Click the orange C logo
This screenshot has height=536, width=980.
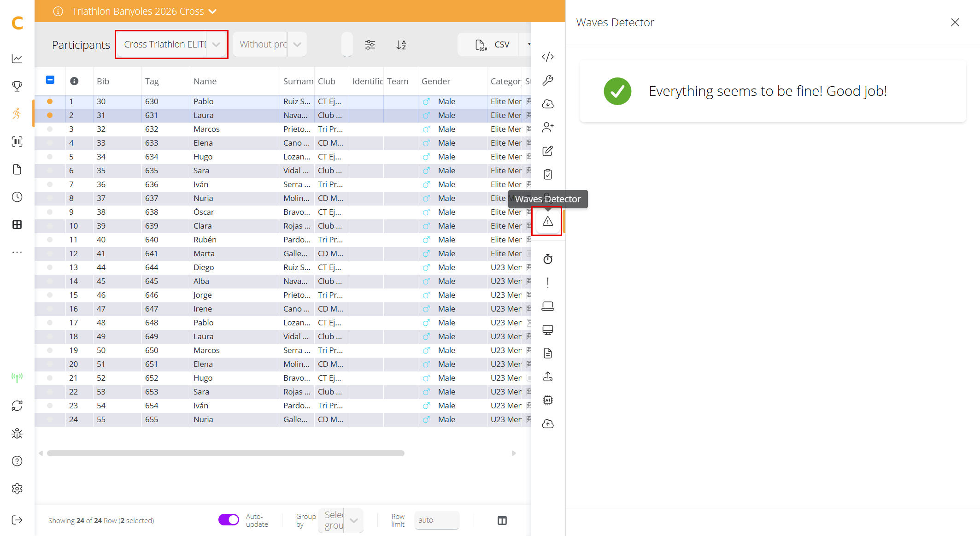pos(17,23)
